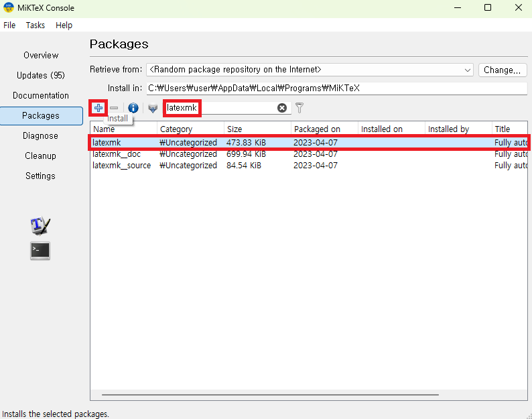
Task: Select the latexmk__doc package row
Action: [x=309, y=154]
